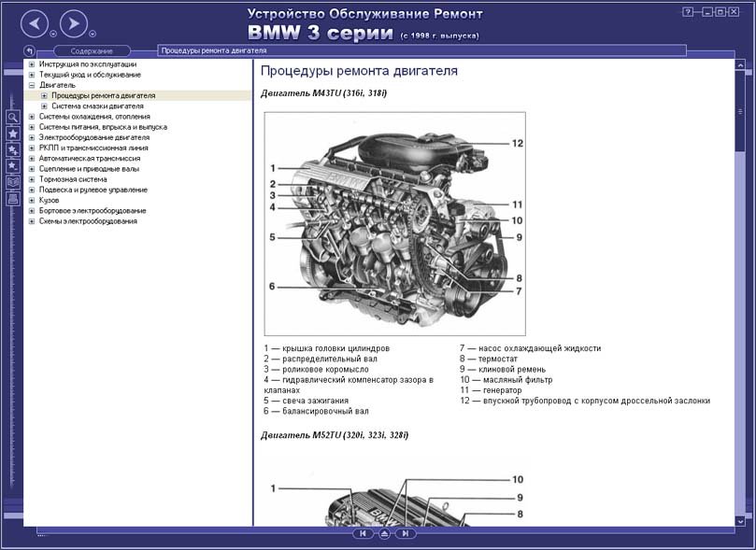Expand Текущий уход и обслуживание node

tap(32, 75)
